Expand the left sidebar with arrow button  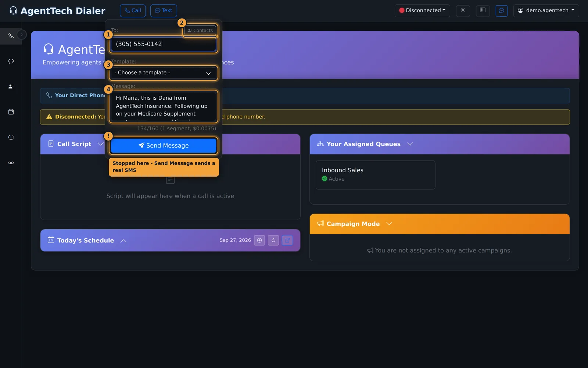[22, 35]
